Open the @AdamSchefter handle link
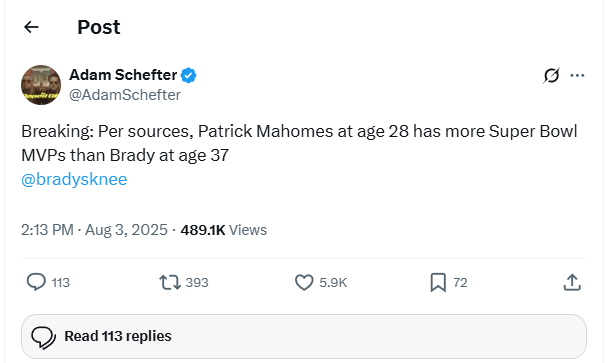 pos(125,95)
